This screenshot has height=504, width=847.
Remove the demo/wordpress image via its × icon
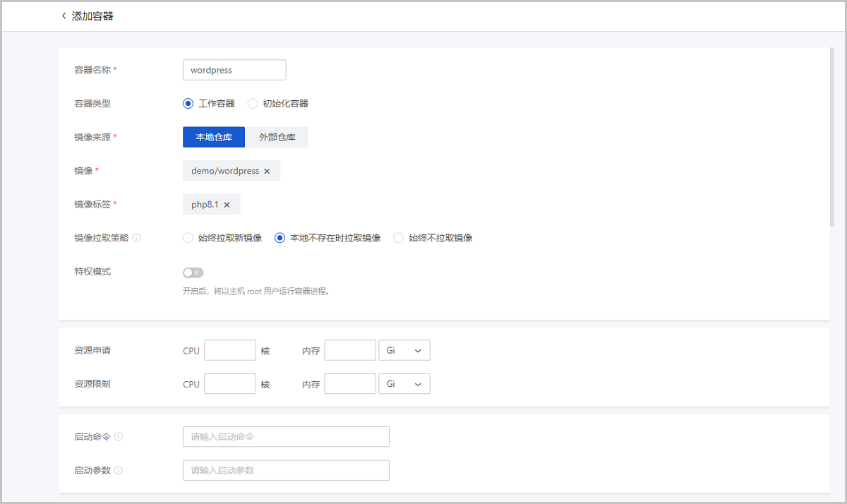[x=268, y=171]
